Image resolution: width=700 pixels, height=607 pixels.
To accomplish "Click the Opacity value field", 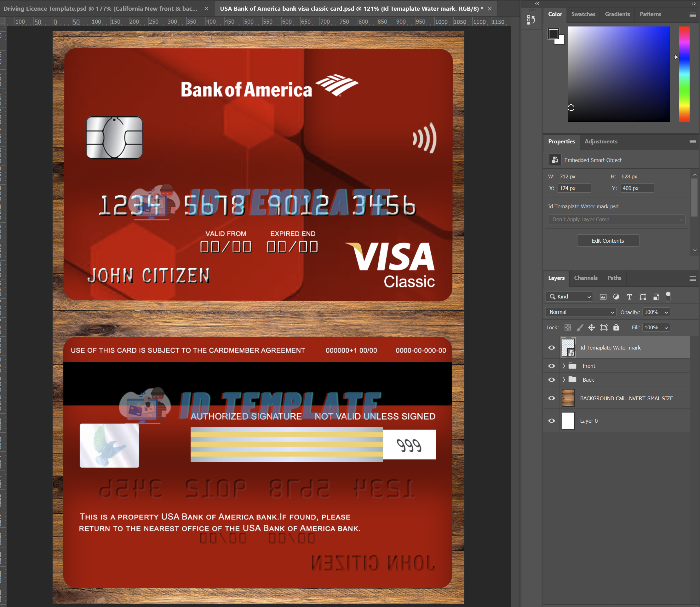I will [x=652, y=312].
